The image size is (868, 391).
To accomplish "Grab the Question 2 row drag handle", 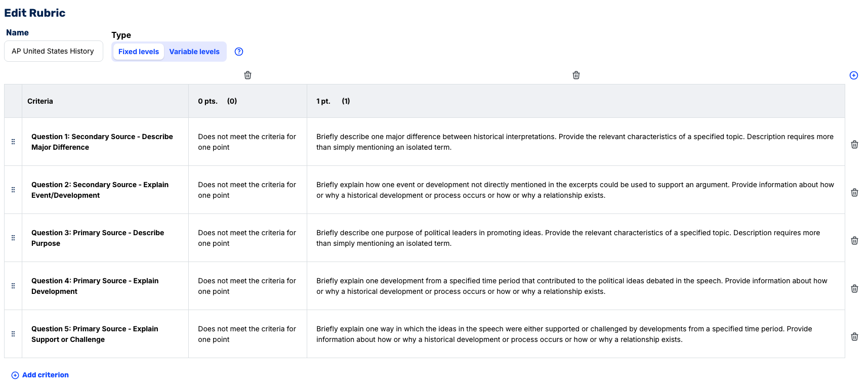I will click(13, 190).
